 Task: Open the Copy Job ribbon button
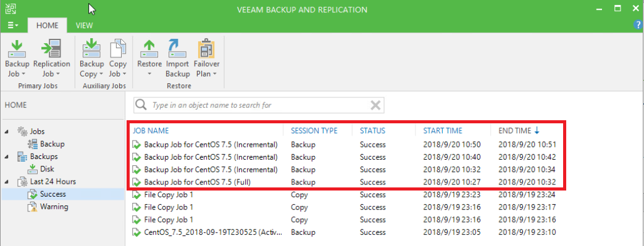point(118,59)
